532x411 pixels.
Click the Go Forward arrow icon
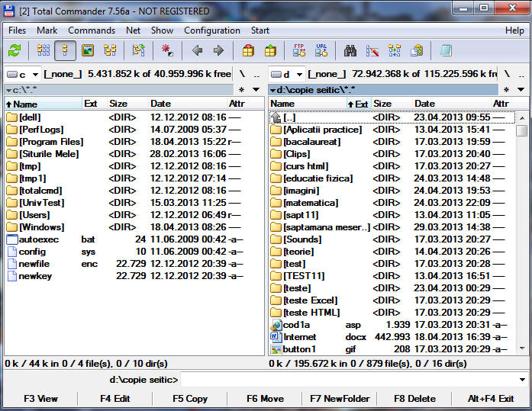click(x=218, y=51)
